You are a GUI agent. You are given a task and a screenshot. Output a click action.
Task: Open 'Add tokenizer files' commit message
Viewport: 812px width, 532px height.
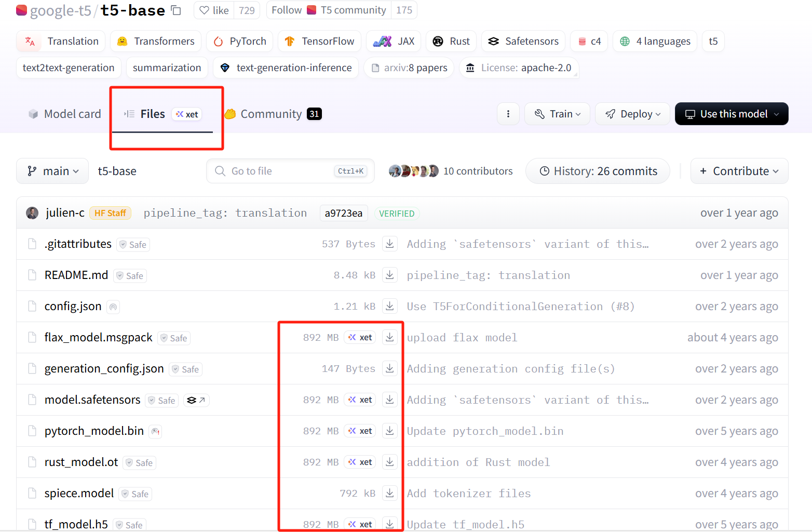click(469, 494)
